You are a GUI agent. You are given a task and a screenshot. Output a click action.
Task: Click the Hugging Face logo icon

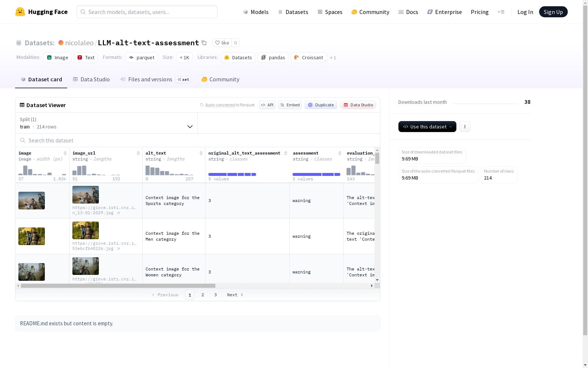[20, 12]
